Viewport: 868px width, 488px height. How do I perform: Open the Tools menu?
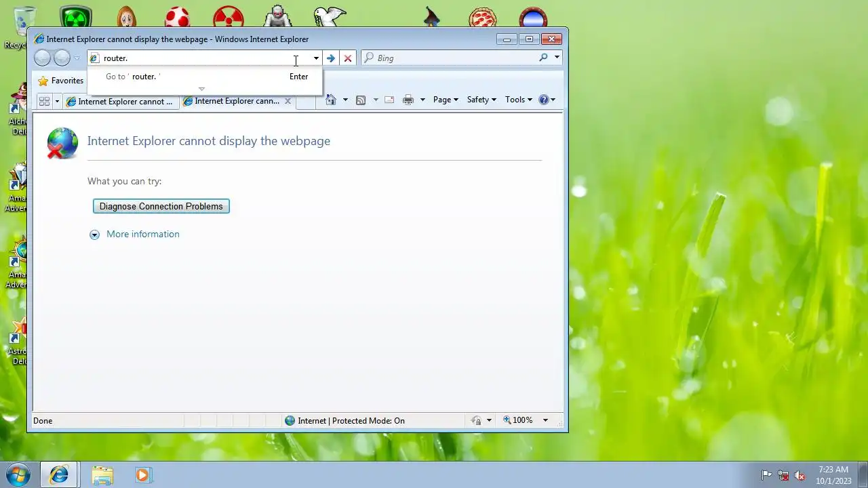click(x=519, y=100)
